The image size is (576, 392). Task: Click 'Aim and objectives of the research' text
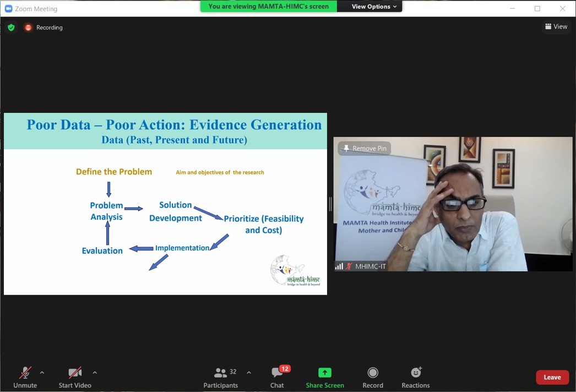point(220,172)
